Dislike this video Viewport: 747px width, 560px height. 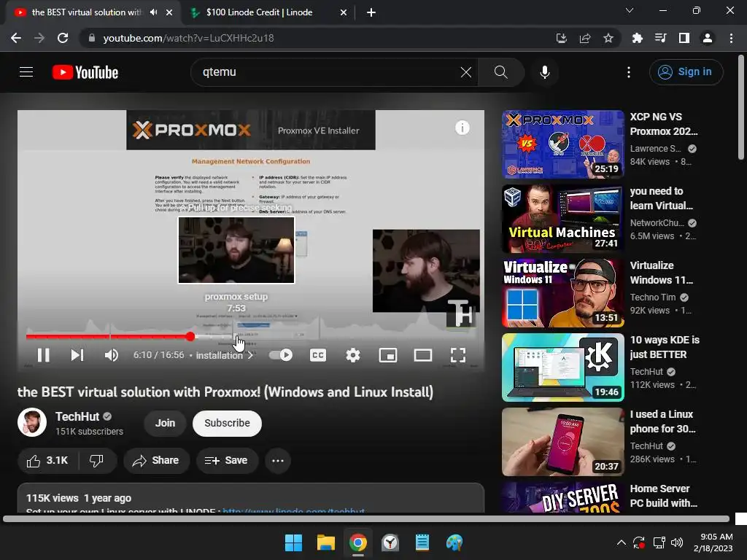point(97,461)
